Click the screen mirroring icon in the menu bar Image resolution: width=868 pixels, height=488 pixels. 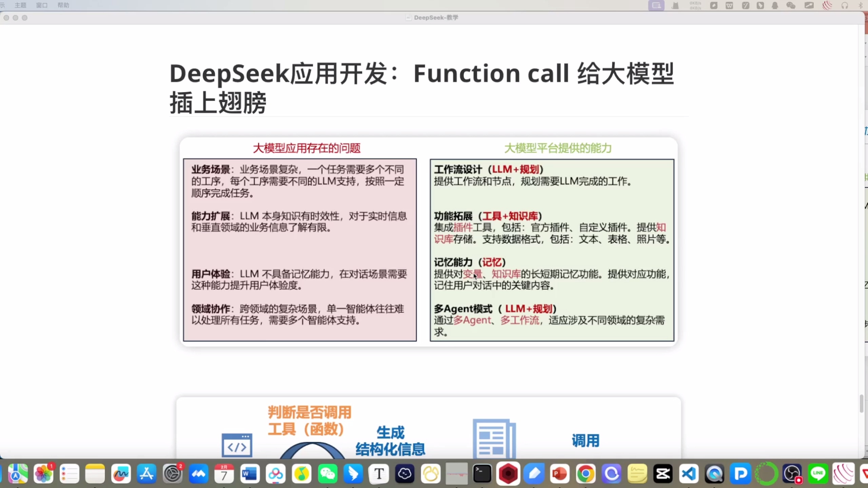pyautogui.click(x=656, y=6)
